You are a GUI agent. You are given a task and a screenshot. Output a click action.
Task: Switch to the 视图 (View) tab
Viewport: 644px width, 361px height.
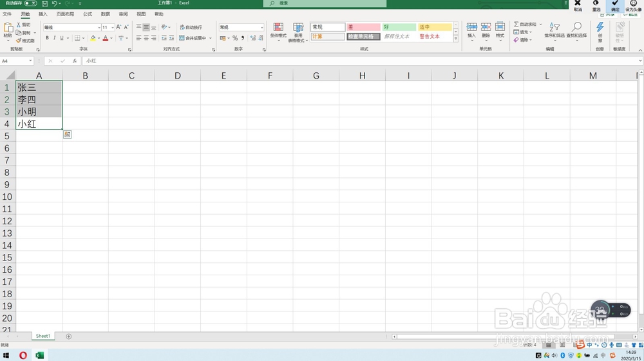[141, 14]
